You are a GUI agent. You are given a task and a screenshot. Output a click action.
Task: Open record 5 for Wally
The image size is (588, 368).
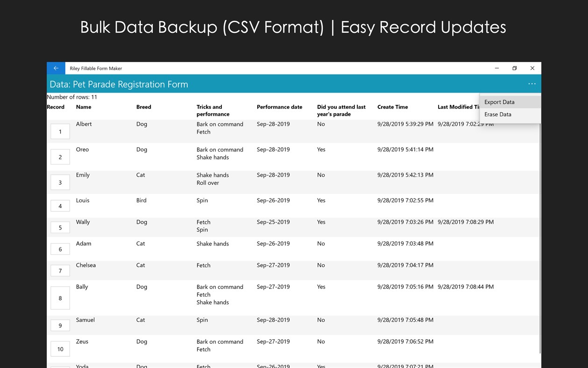tap(60, 227)
